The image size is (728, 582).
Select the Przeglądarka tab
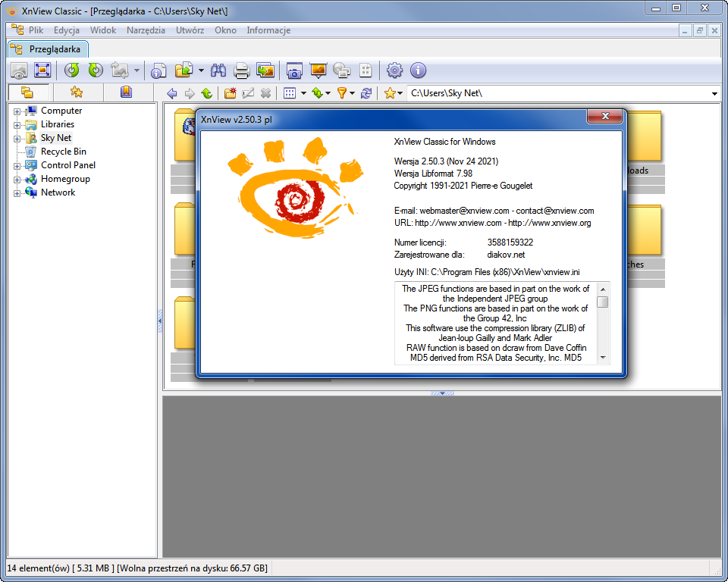pos(48,49)
